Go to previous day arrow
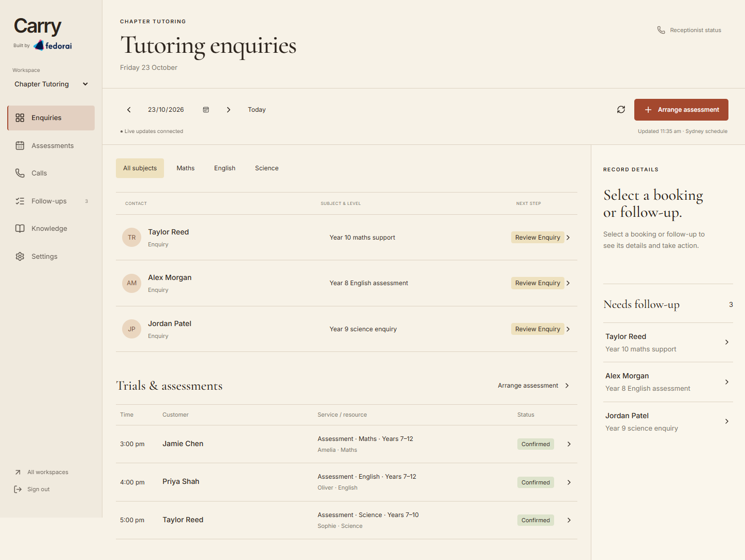 pyautogui.click(x=129, y=110)
